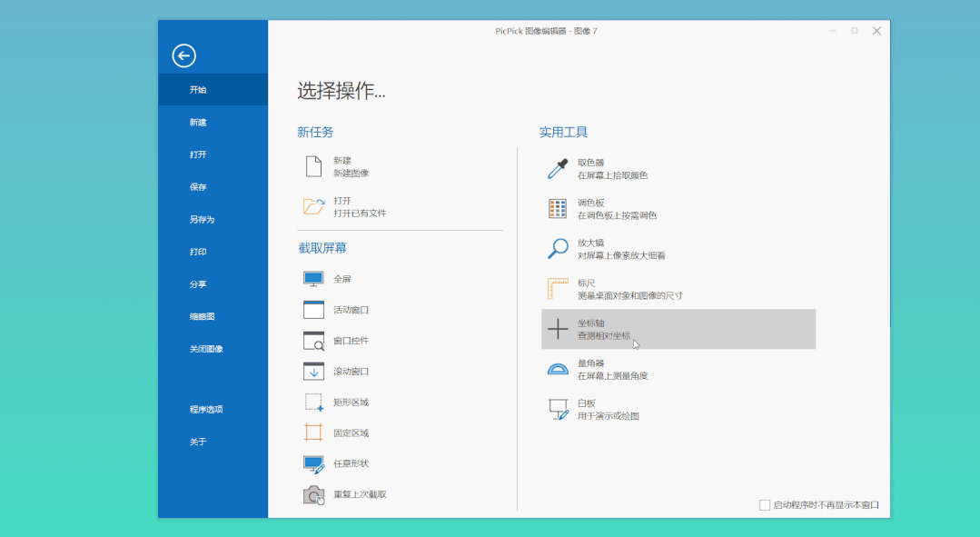
Task: Open the 白板 whiteboard tool
Action: (590, 409)
